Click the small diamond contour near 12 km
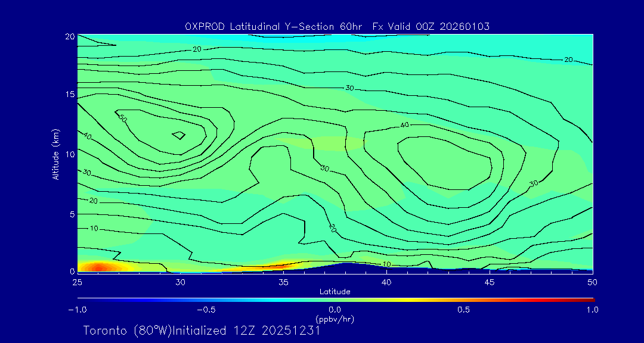This screenshot has width=644, height=343. [x=179, y=136]
